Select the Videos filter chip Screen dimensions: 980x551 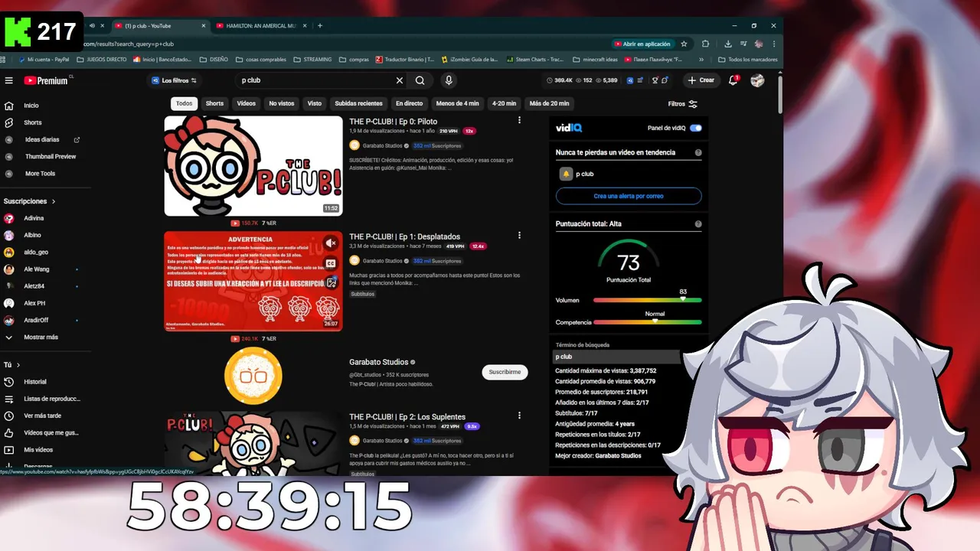coord(247,103)
